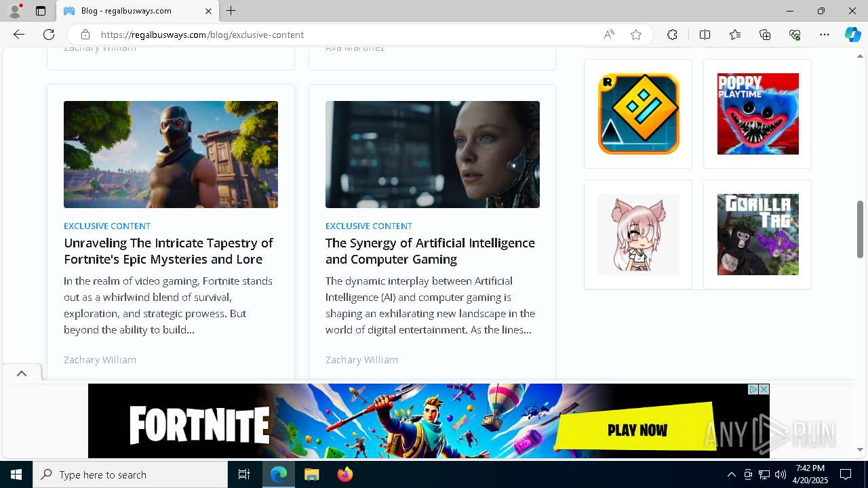Screen dimensions: 868x488
Task: Click scrollbar up arrow
Action: (860, 56)
